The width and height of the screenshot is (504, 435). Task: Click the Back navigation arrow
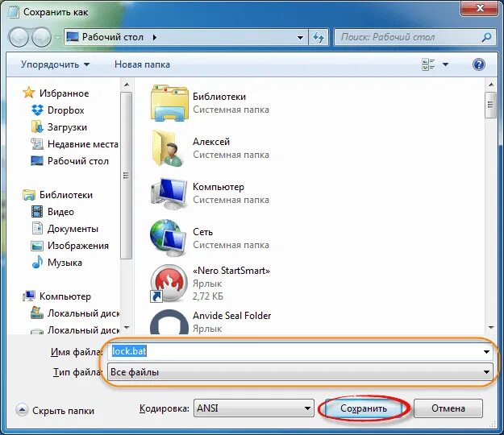pyautogui.click(x=20, y=37)
